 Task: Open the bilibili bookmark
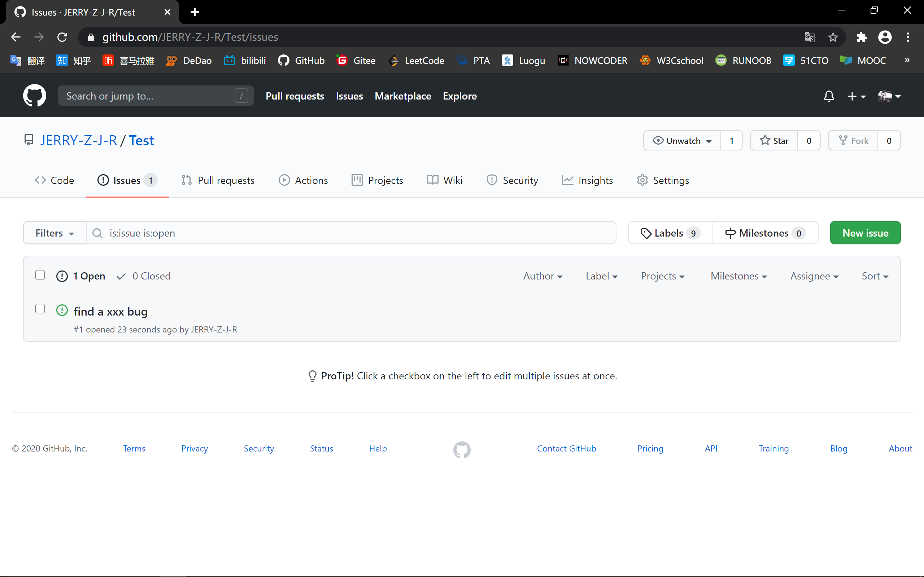click(x=245, y=60)
